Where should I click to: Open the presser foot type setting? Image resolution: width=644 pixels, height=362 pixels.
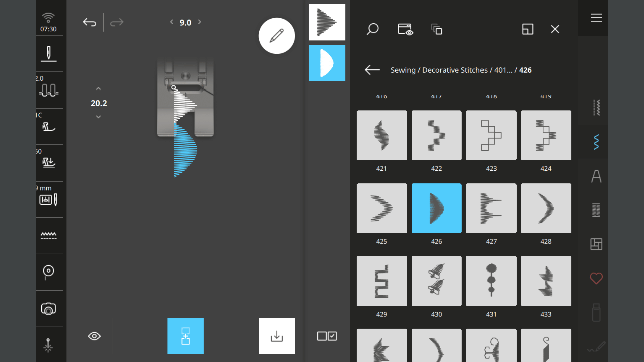(49, 126)
